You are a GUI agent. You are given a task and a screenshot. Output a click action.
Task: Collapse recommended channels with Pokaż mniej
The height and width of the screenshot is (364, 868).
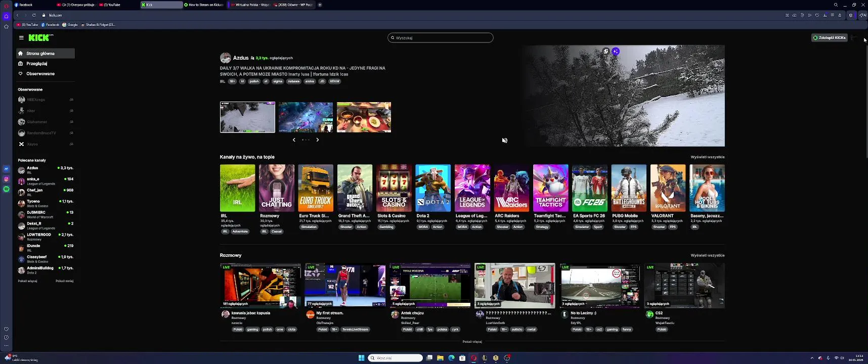(64, 281)
